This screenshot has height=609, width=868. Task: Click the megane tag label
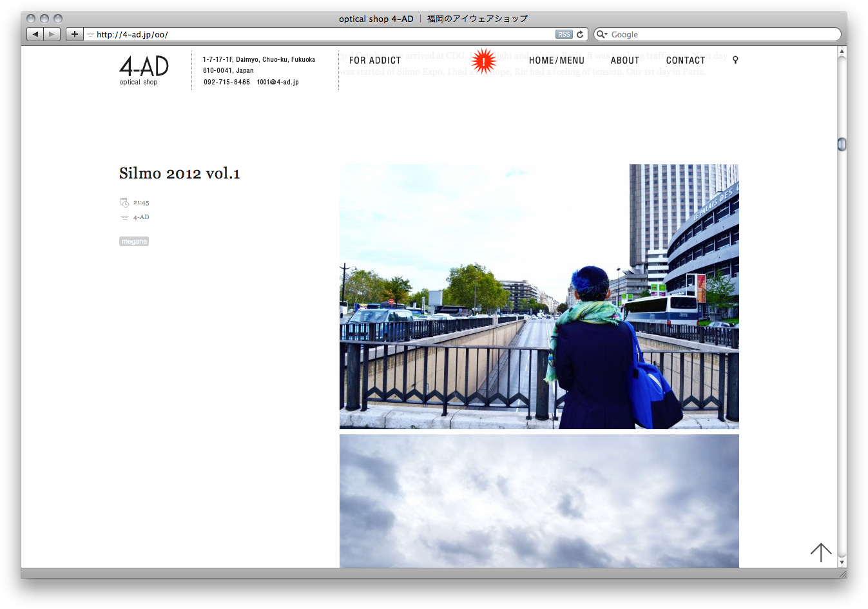(134, 242)
